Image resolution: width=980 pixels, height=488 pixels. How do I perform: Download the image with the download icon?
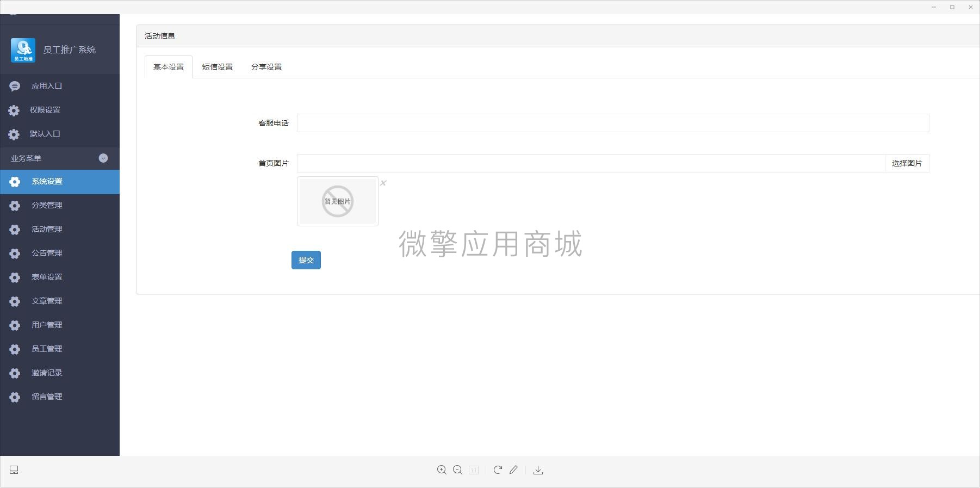(x=538, y=470)
